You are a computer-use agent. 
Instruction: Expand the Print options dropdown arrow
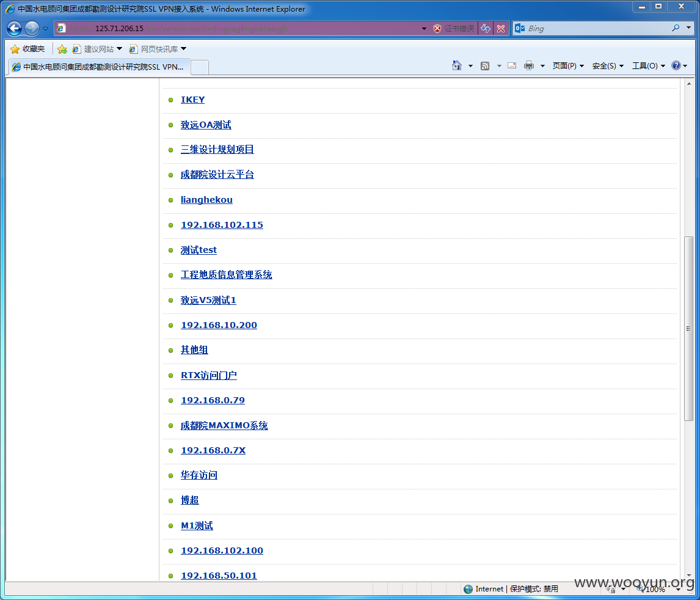click(542, 66)
